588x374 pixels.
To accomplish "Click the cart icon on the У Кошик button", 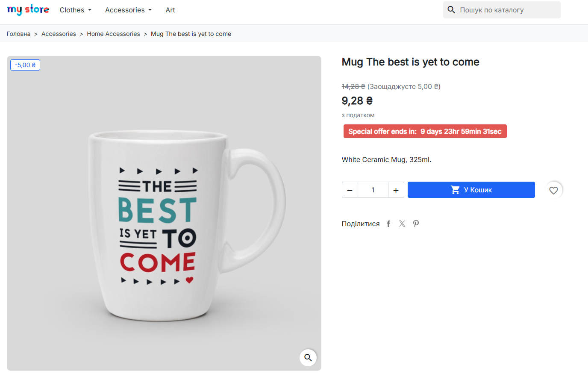I will [x=455, y=190].
